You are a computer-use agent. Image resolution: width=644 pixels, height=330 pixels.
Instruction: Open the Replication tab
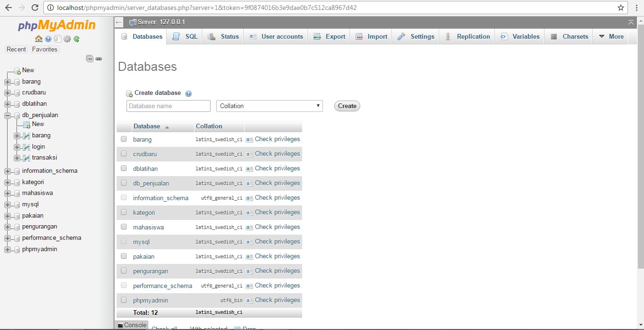(x=467, y=36)
